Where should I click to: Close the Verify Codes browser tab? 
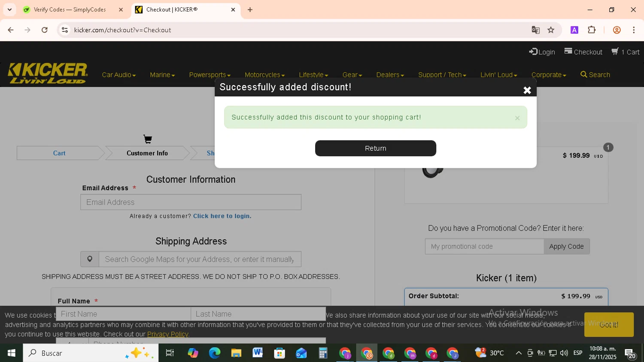coord(121,9)
